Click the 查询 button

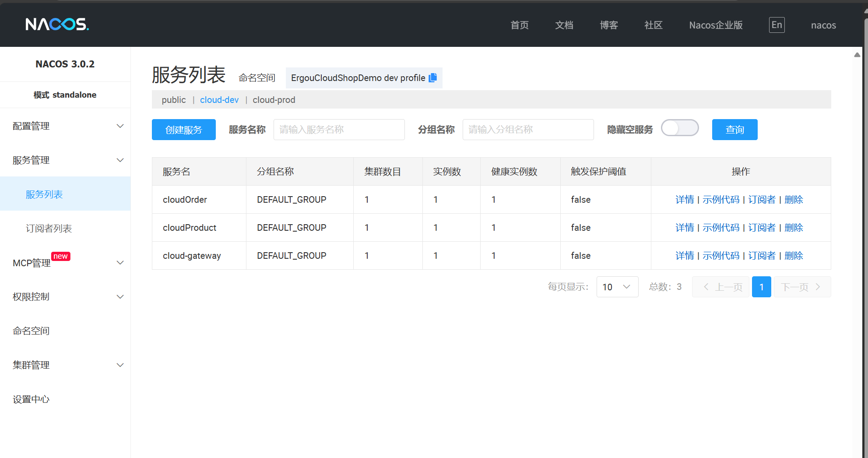[734, 130]
